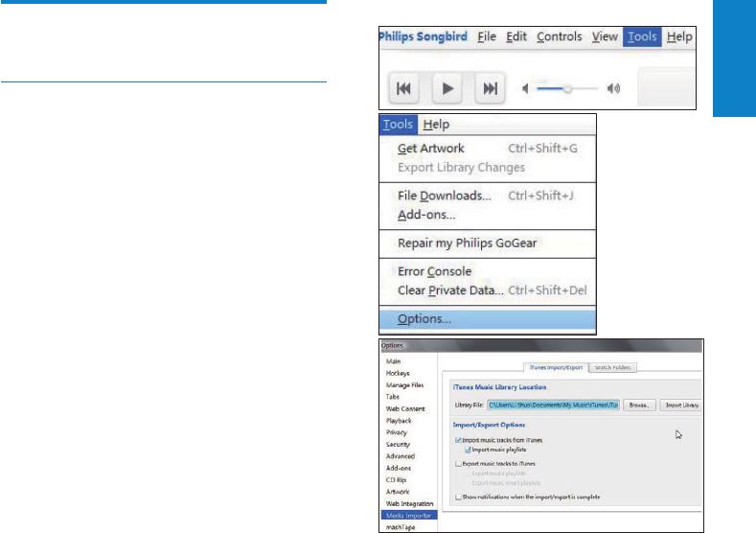The height and width of the screenshot is (533, 756).
Task: Select Hotkeys in the Options sidebar
Action: (x=398, y=373)
